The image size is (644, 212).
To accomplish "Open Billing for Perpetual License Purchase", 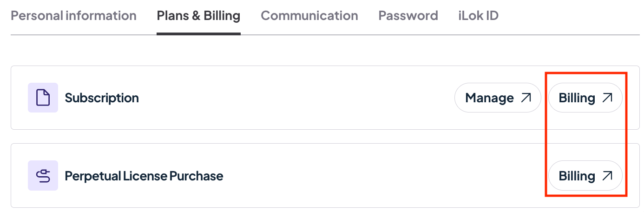I will (x=585, y=176).
